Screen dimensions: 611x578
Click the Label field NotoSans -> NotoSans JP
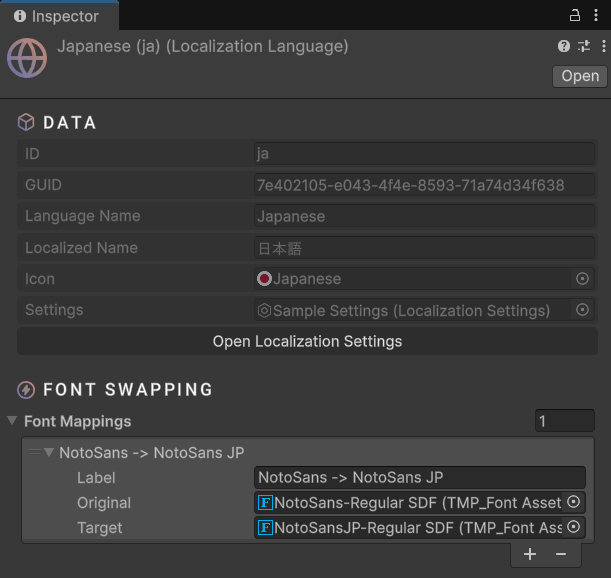coord(420,477)
